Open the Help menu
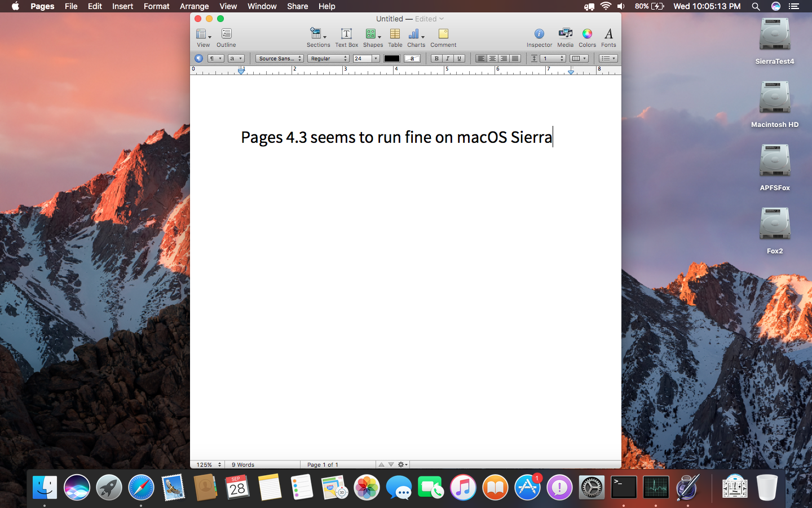 (x=326, y=6)
